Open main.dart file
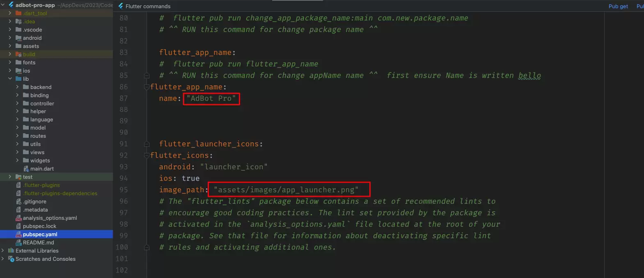The width and height of the screenshot is (644, 278). [42, 169]
